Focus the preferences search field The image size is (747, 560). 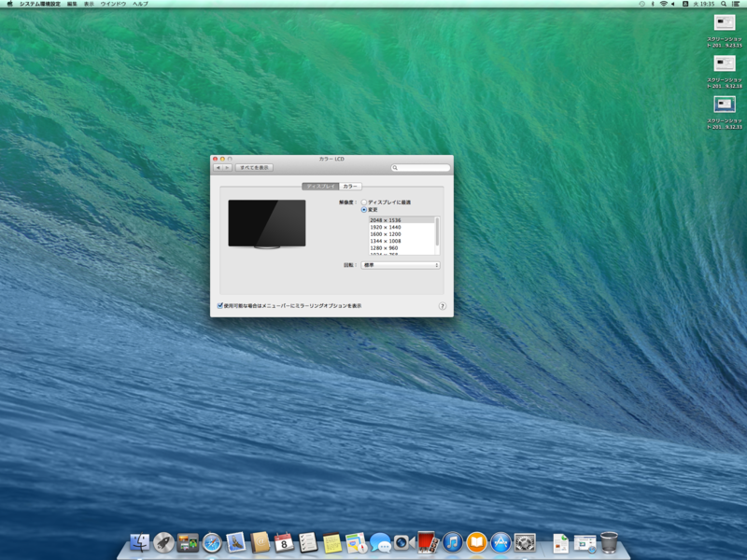click(420, 168)
